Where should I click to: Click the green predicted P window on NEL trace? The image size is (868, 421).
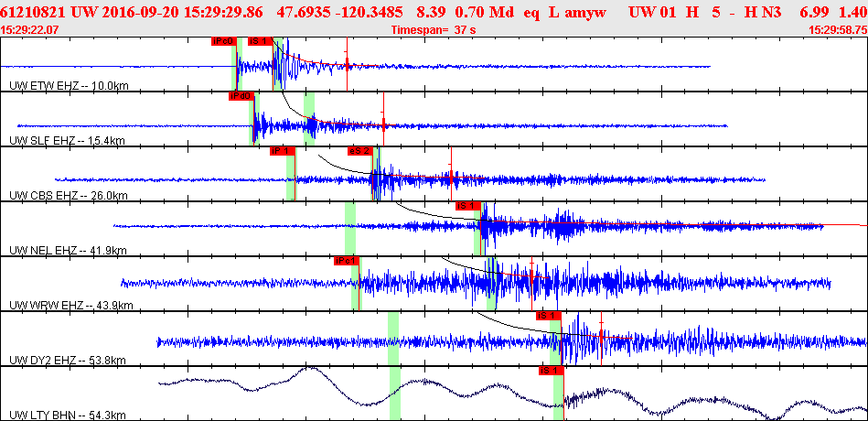(350, 229)
